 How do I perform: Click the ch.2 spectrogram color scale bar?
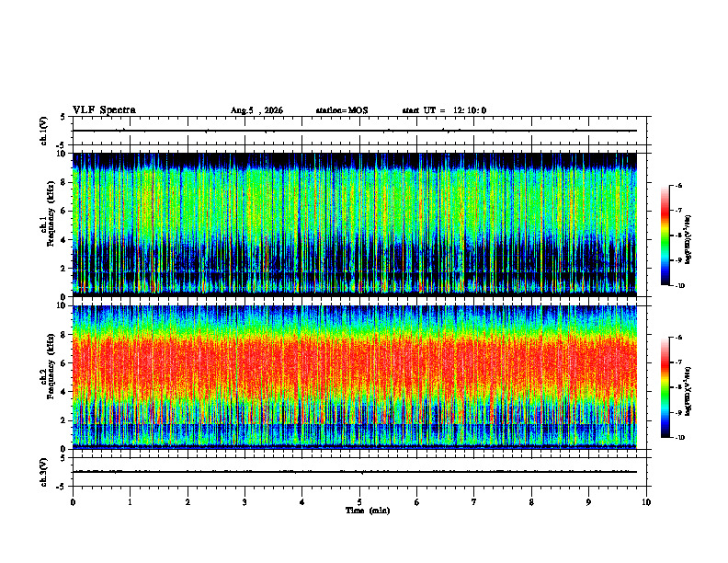click(665, 387)
